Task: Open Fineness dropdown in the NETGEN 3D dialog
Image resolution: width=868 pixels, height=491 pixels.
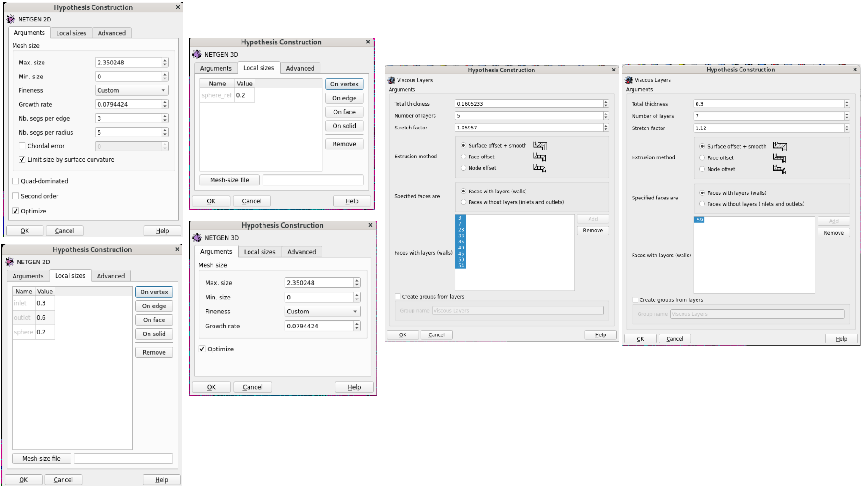Action: tap(322, 312)
